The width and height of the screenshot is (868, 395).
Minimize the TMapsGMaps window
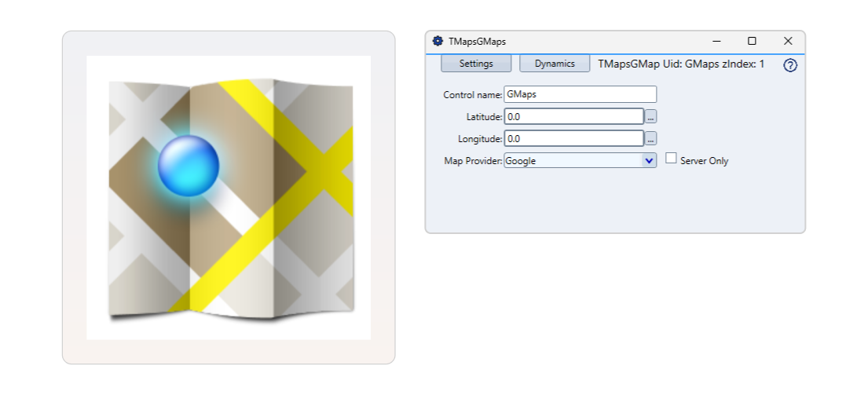point(716,41)
